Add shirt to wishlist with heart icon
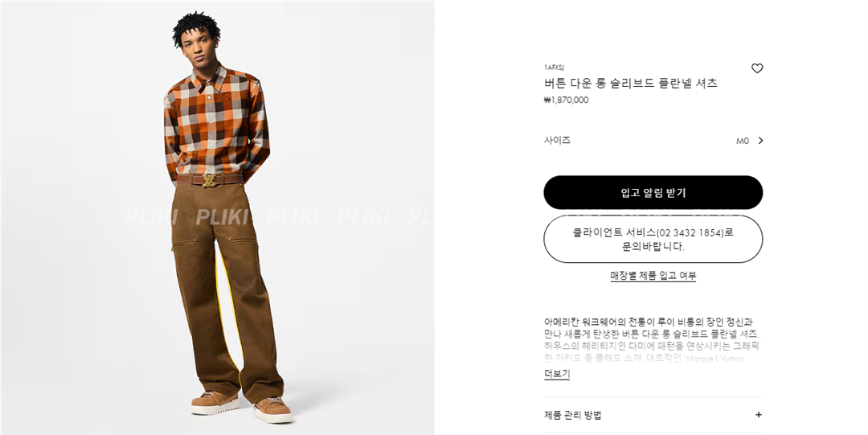This screenshot has height=435, width=868. [757, 68]
